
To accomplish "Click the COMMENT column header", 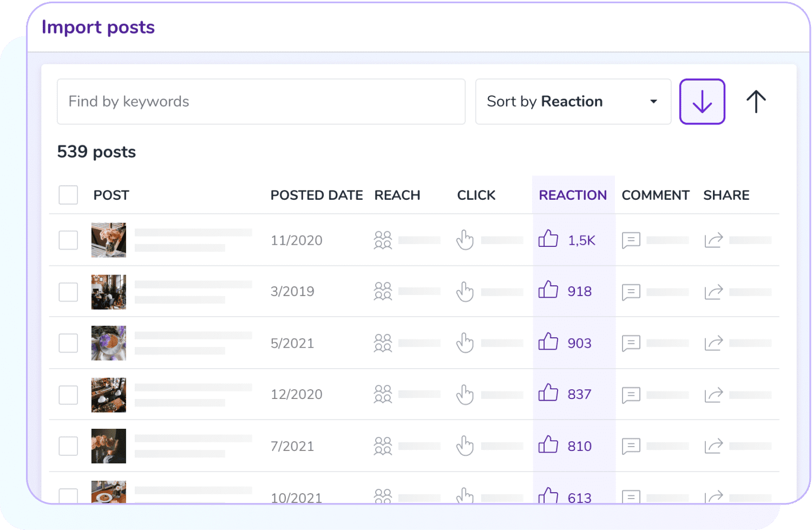I will tap(656, 195).
